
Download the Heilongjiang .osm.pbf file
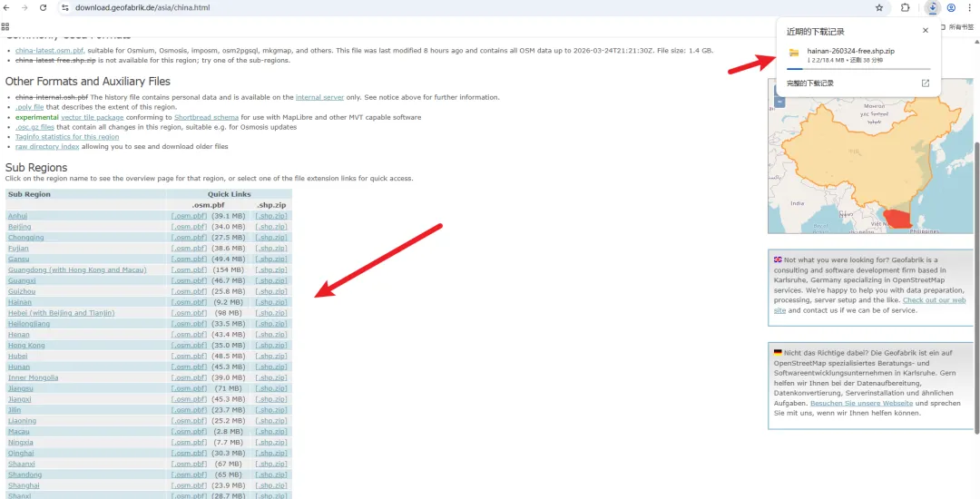pyautogui.click(x=189, y=324)
